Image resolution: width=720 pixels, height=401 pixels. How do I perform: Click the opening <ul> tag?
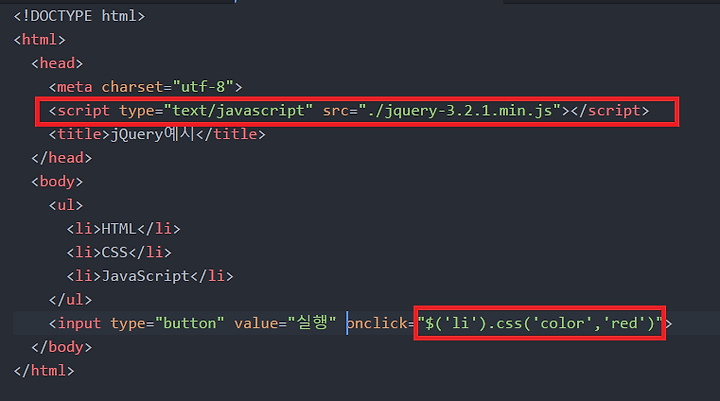click(66, 205)
